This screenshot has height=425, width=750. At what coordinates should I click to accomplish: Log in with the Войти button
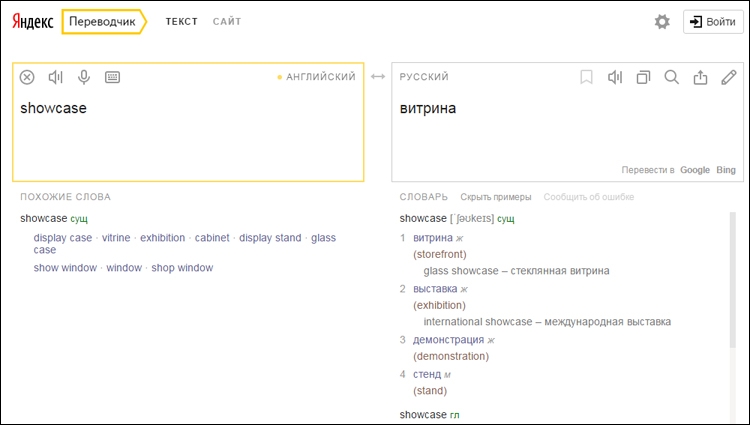(x=713, y=22)
